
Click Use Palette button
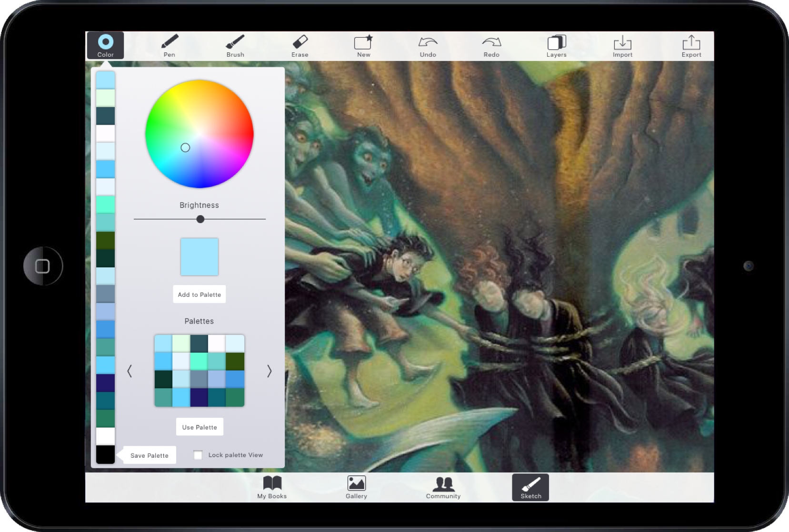200,427
